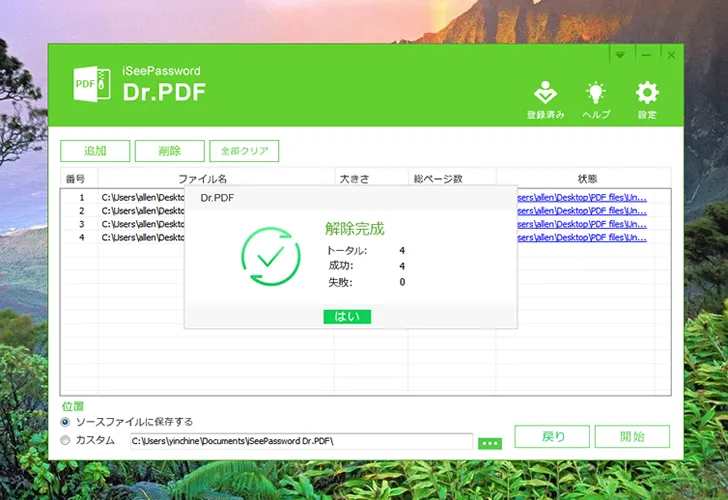Image resolution: width=728 pixels, height=500 pixels.
Task: Click the 大きさ column header
Action: tap(355, 179)
